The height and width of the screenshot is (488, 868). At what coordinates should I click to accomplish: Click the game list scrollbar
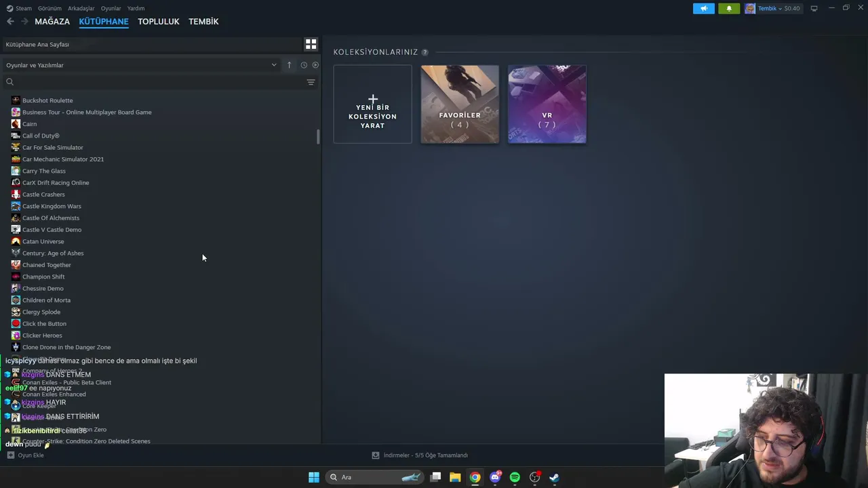[317, 136]
